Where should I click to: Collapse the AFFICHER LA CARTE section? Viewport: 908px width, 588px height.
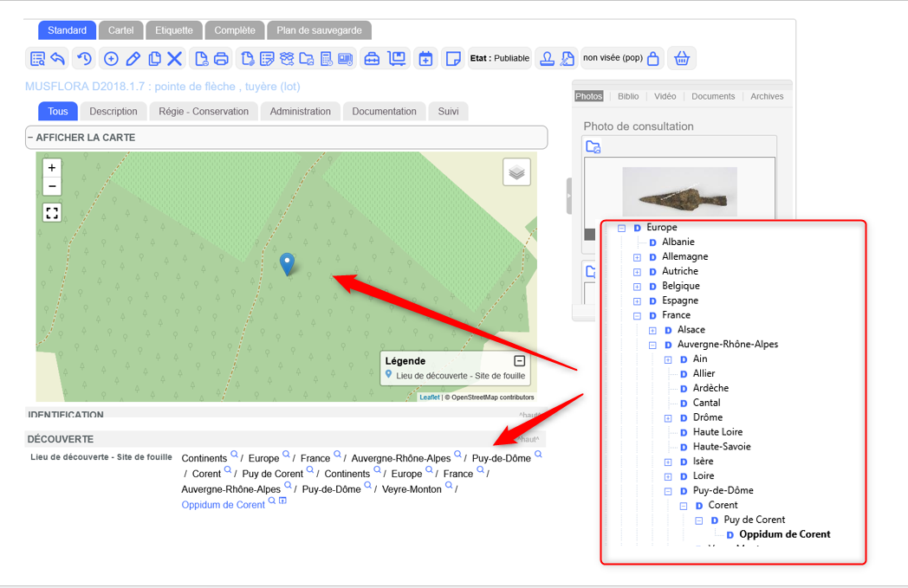point(30,138)
